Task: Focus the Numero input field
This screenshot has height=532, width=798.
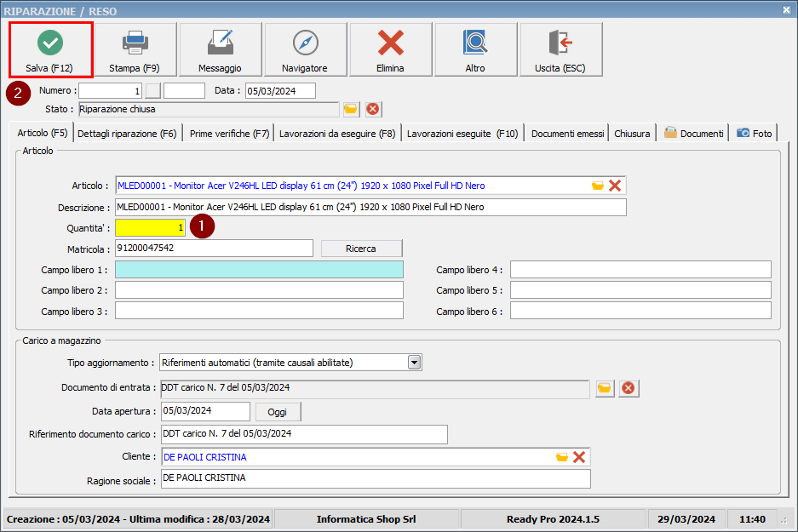Action: click(x=110, y=91)
